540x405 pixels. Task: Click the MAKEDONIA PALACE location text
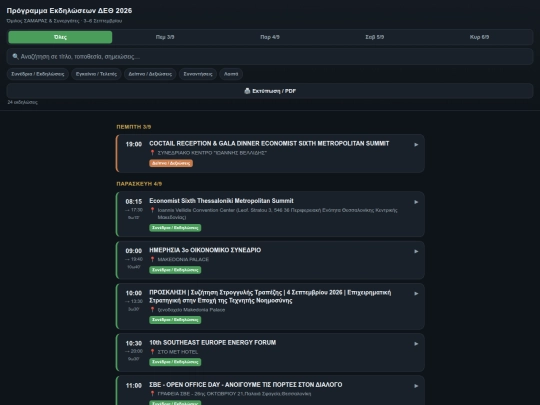pos(183,259)
